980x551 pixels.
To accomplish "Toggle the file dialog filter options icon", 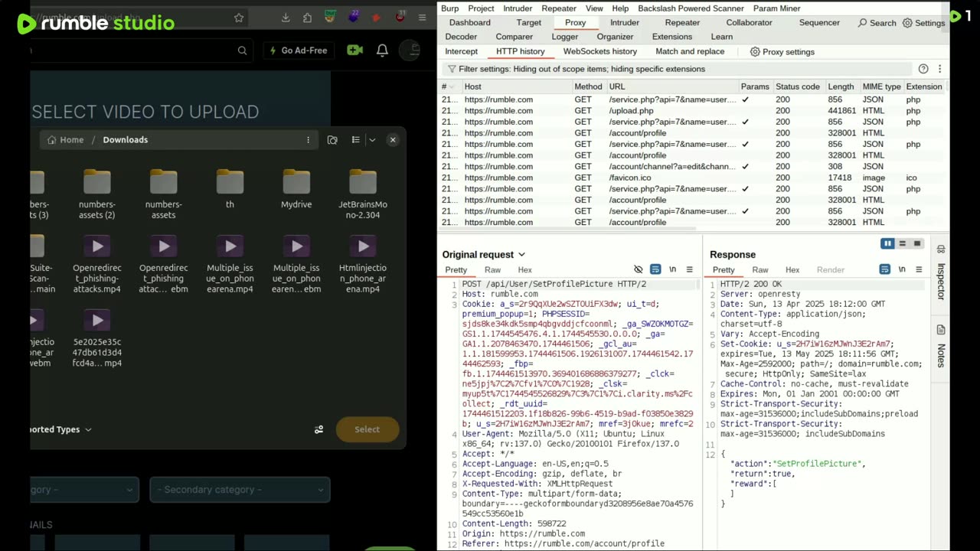I will point(318,429).
